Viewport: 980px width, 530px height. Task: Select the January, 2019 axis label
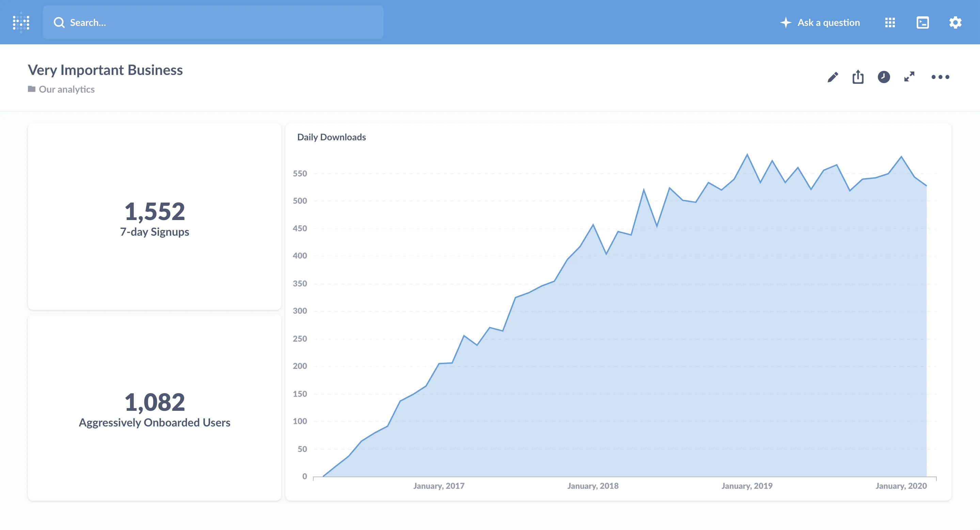[747, 485]
